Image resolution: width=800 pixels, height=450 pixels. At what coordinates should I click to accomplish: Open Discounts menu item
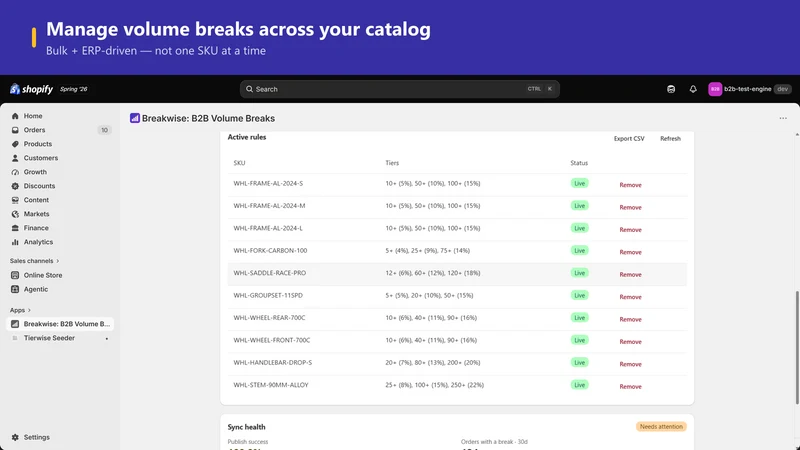39,186
